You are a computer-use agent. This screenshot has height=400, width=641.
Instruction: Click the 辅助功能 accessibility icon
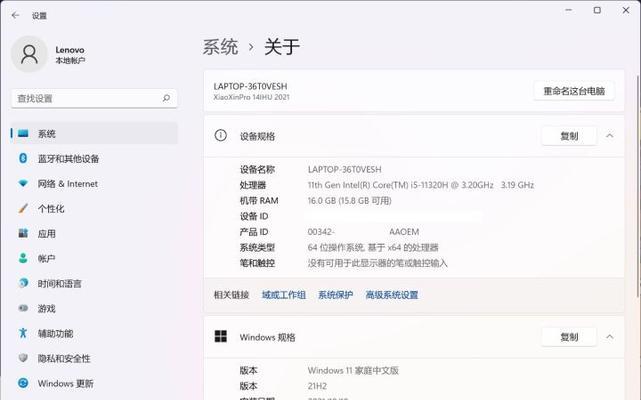23,333
